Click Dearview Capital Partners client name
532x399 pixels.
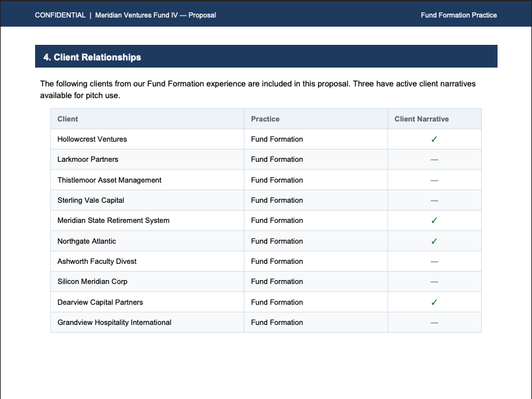100,302
